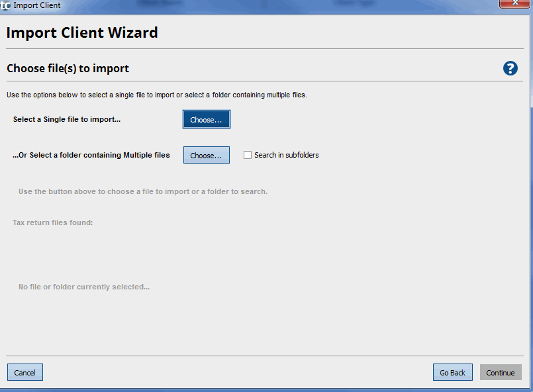Click the right edge scrollbar of the window
533x392 pixels.
point(530,199)
